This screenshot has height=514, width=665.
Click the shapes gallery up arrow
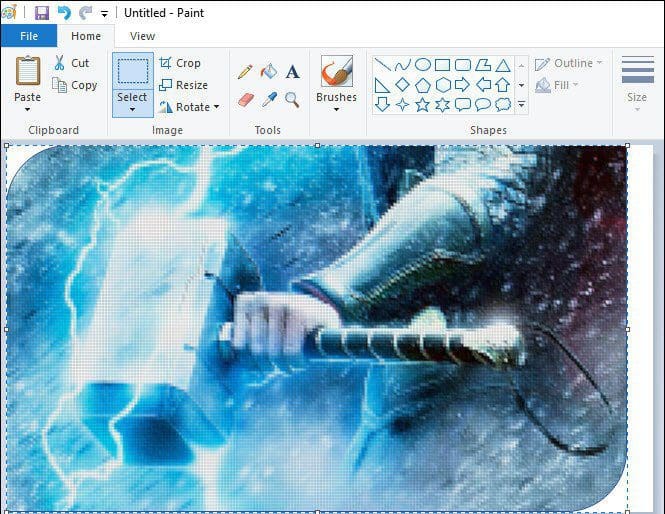pyautogui.click(x=521, y=66)
